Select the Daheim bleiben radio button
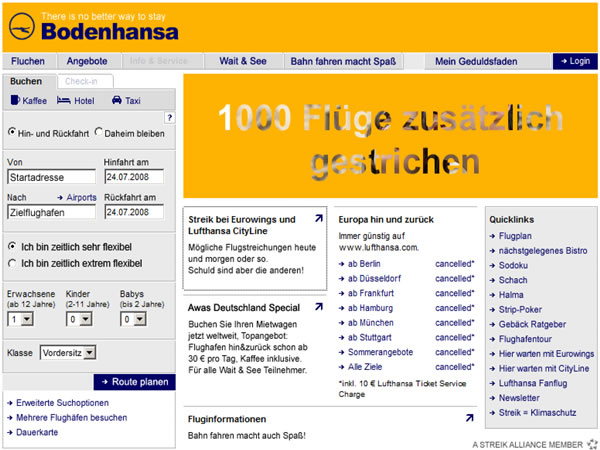 pyautogui.click(x=99, y=132)
